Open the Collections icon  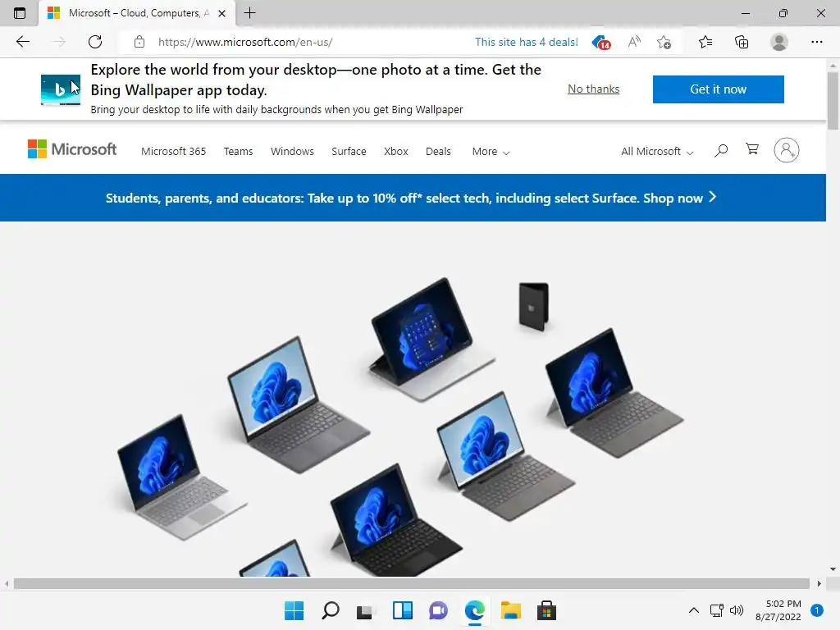point(742,42)
